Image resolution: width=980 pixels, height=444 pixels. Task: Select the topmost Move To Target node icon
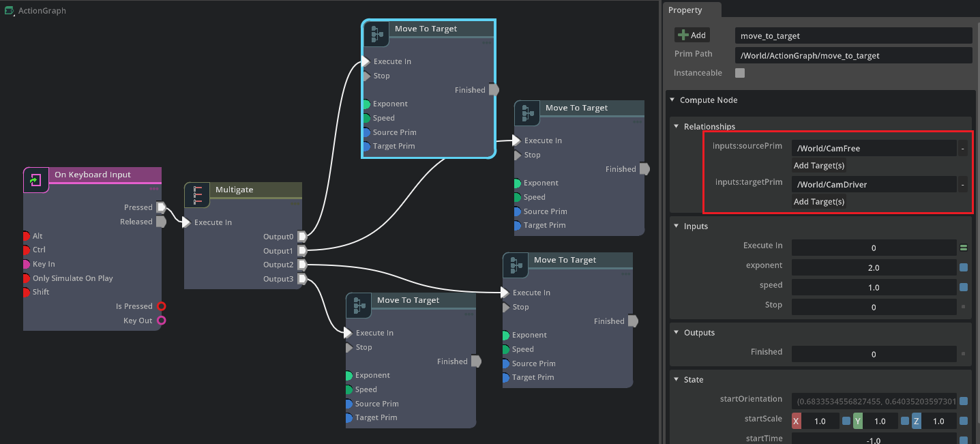376,33
